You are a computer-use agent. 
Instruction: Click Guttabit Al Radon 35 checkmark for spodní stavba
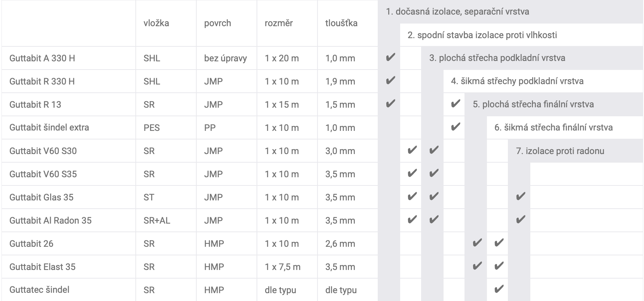coord(412,220)
